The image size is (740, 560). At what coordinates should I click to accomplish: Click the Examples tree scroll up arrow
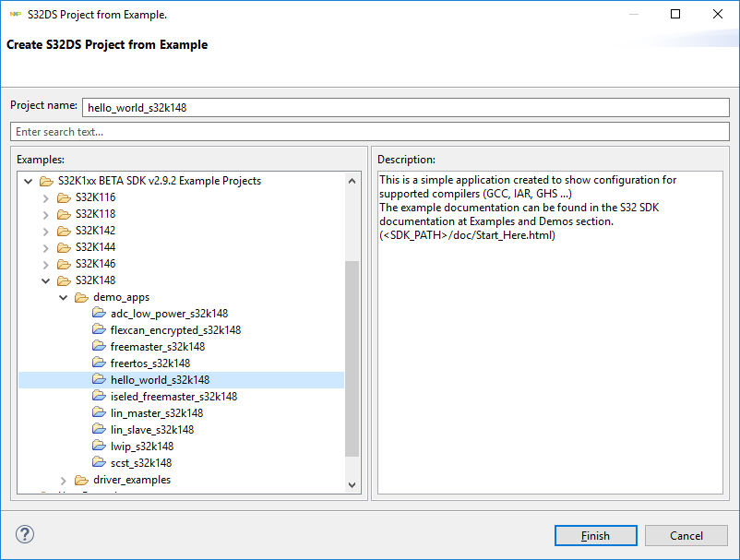tap(352, 181)
